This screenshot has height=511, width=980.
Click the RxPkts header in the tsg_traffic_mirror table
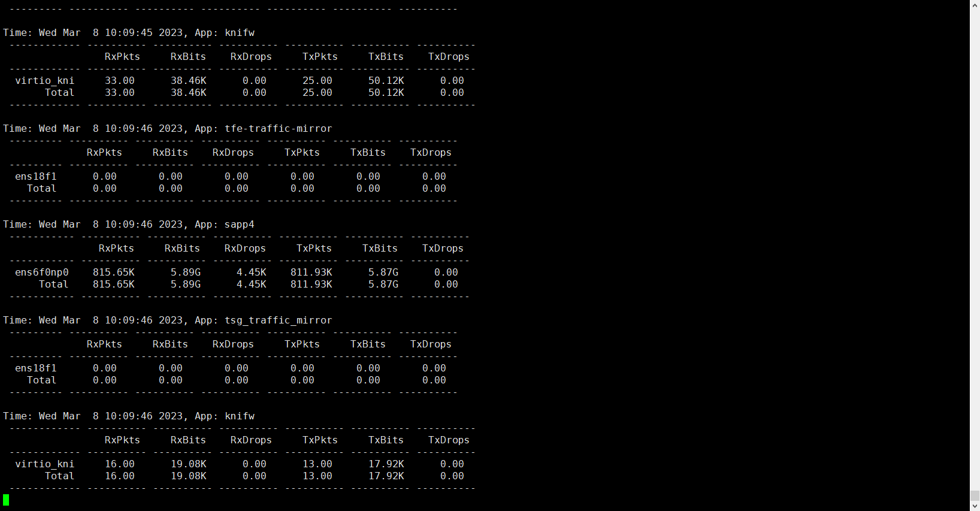coord(104,344)
